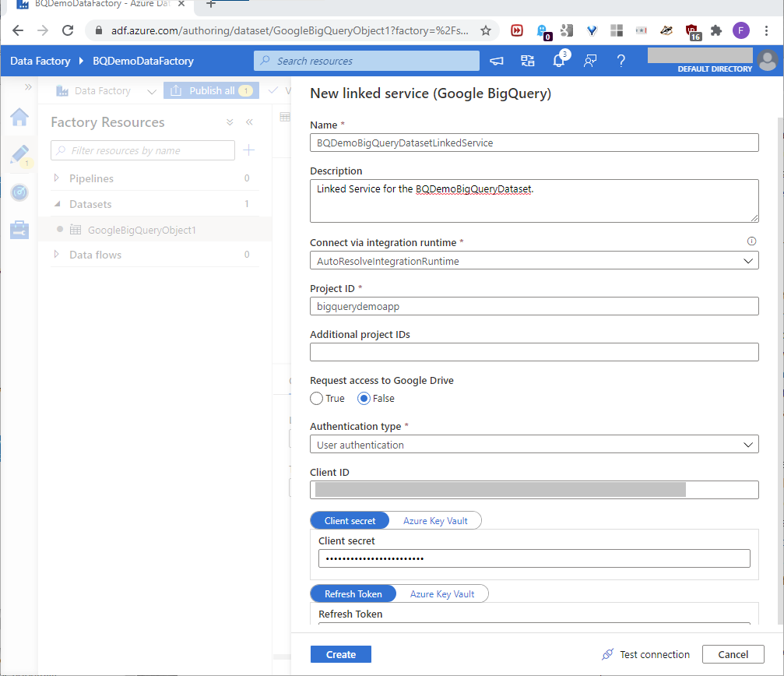Screen dimensions: 784x676
Task: Open the switch Data Factory icon
Action: [x=528, y=61]
